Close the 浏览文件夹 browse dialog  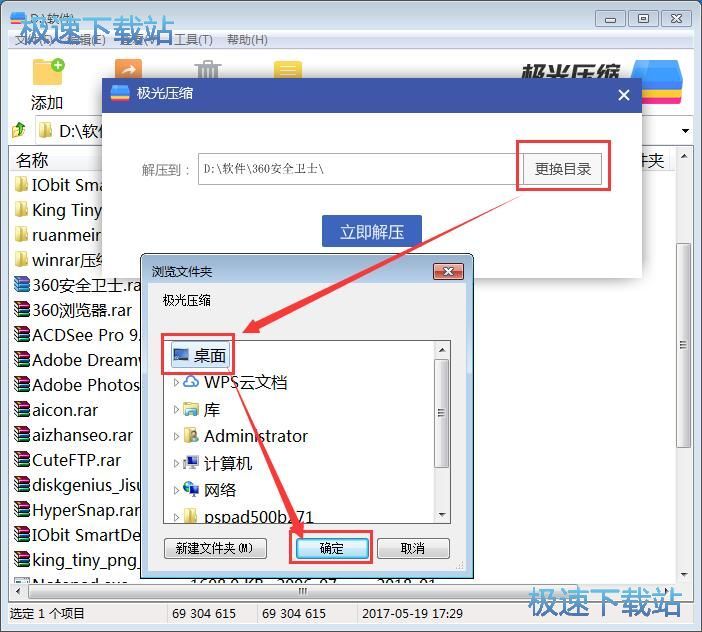(448, 271)
